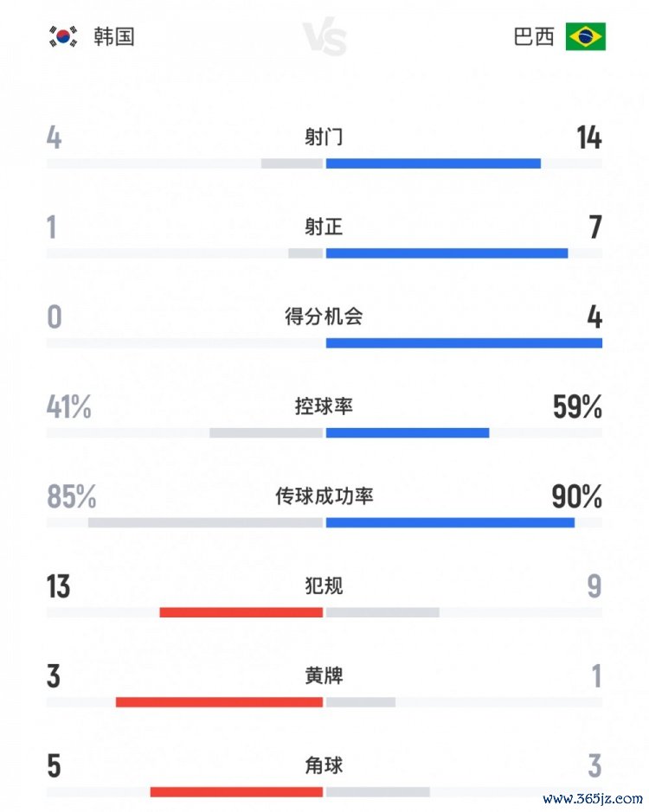Viewport: 649px width, 812px height.
Task: Click the Brazil flag icon
Action: (586, 37)
